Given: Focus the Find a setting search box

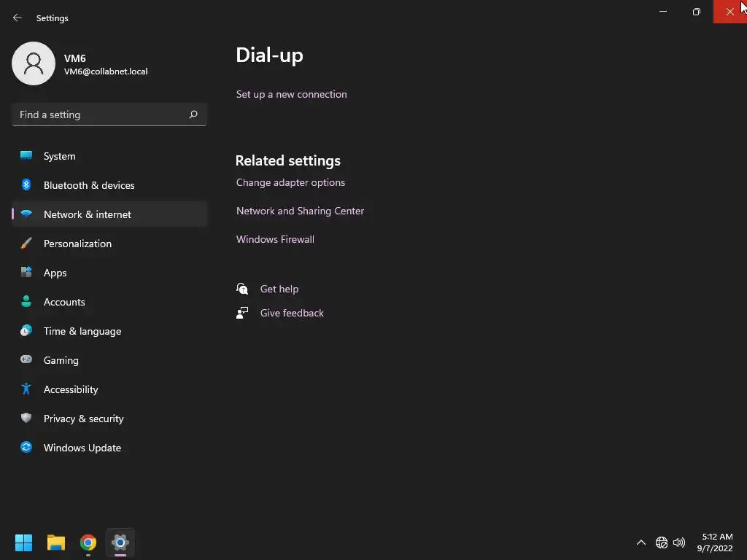Looking at the screenshot, I should click(109, 114).
